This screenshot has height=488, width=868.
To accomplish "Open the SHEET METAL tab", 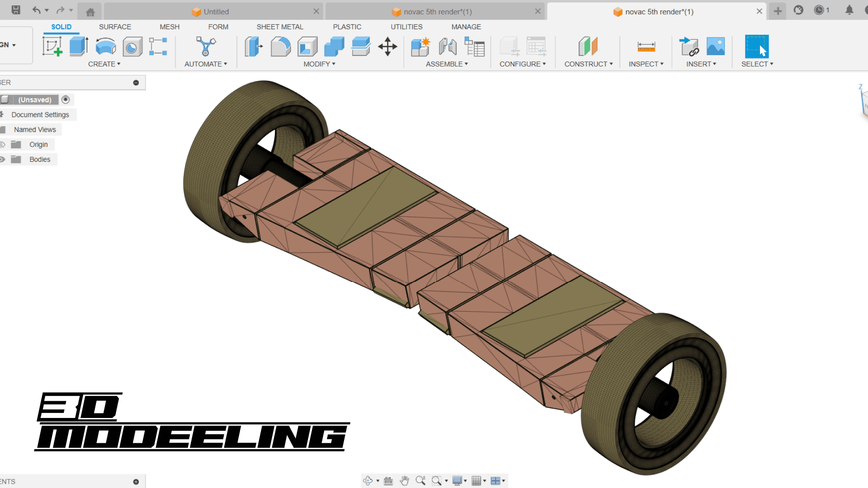I will [280, 27].
